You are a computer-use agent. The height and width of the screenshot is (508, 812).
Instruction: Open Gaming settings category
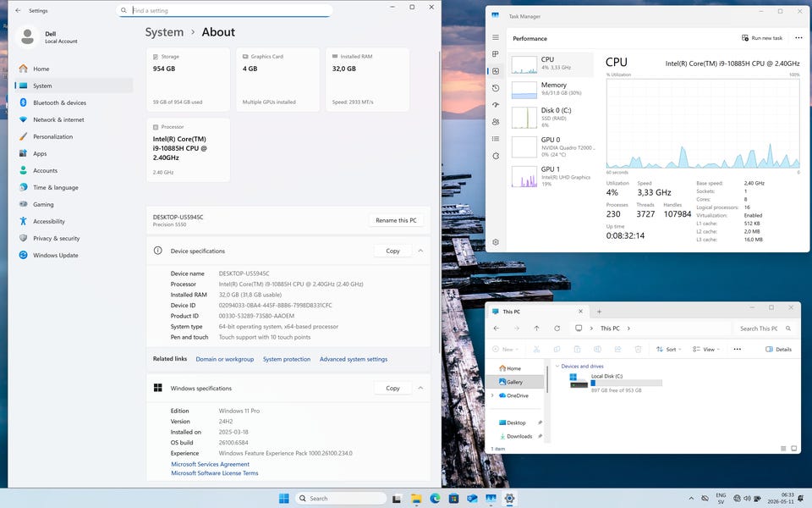click(74, 204)
